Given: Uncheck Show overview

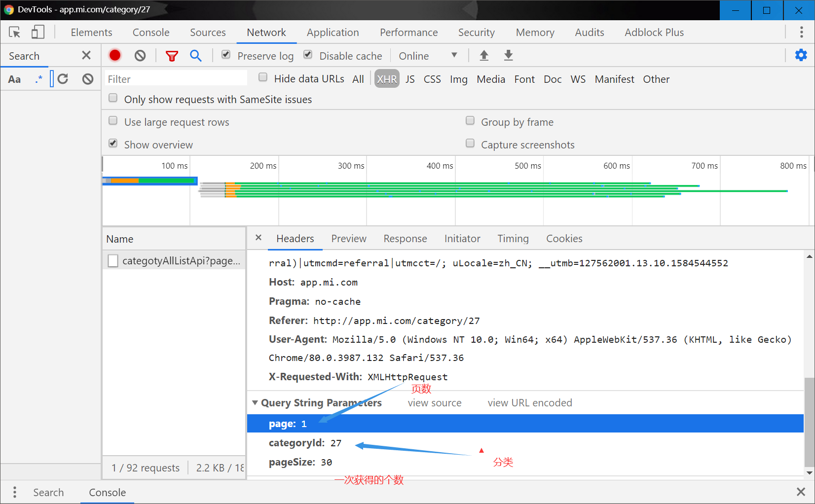Looking at the screenshot, I should pos(113,144).
